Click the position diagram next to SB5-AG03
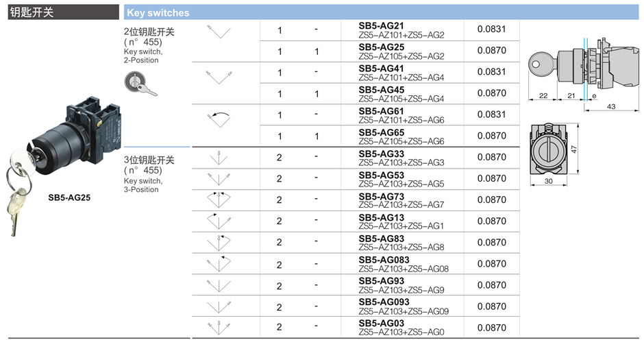This screenshot has height=340, width=644. (219, 327)
